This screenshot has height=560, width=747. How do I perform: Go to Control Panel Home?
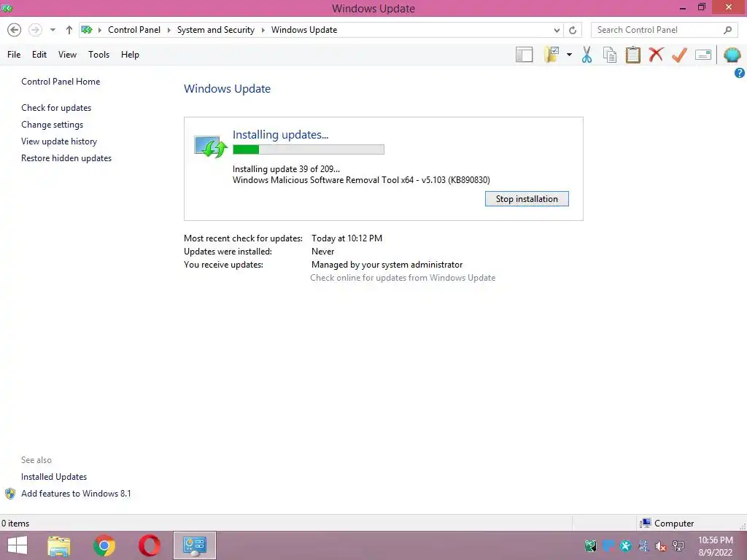tap(61, 82)
